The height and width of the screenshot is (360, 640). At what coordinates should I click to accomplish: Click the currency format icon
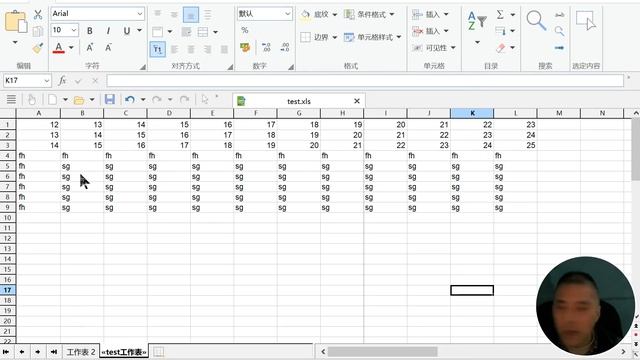pyautogui.click(x=245, y=47)
